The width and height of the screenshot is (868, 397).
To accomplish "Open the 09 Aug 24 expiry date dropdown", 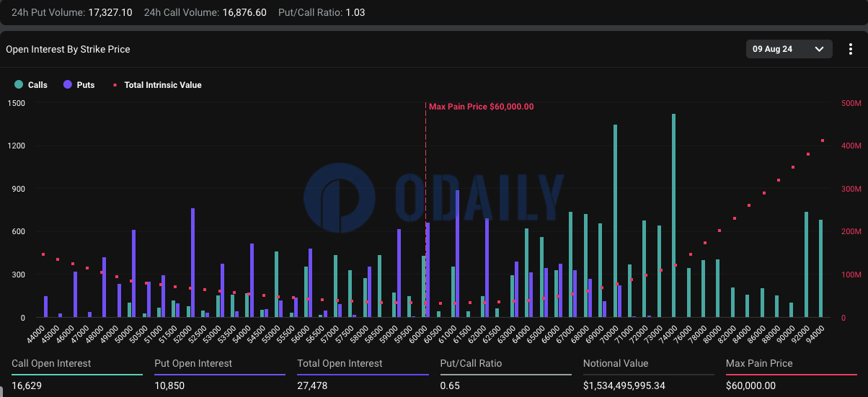I will pos(789,49).
